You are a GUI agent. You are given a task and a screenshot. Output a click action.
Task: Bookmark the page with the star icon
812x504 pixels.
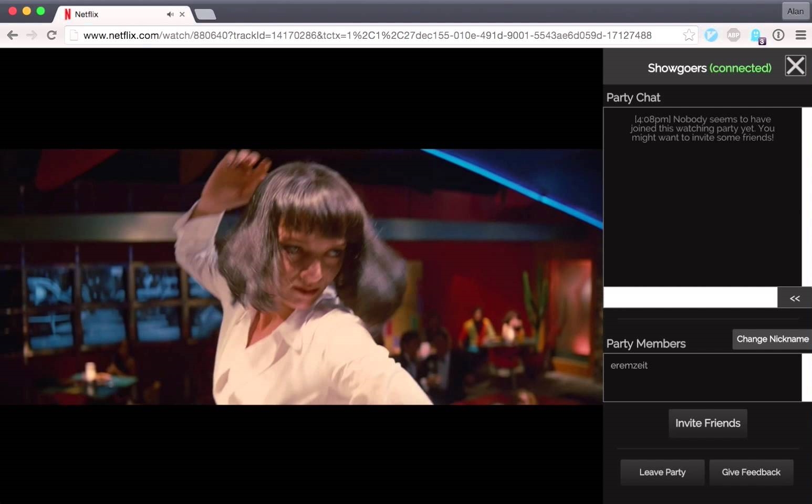(x=689, y=35)
